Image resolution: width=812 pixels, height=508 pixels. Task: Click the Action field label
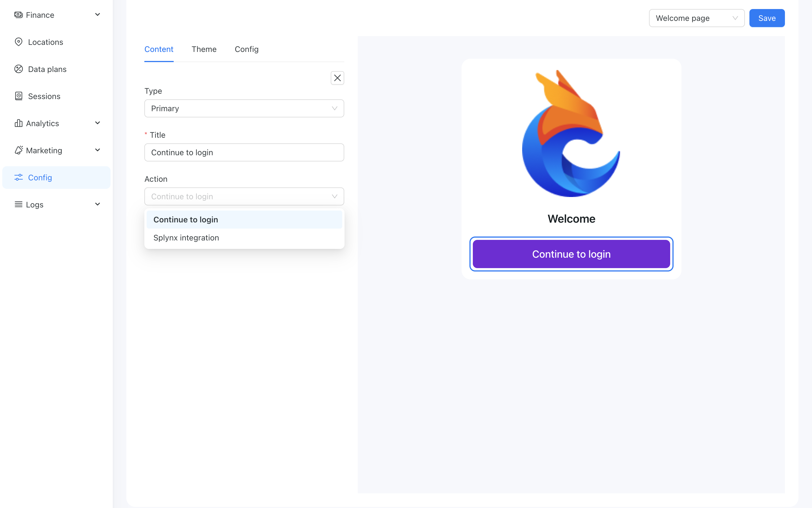pos(156,179)
